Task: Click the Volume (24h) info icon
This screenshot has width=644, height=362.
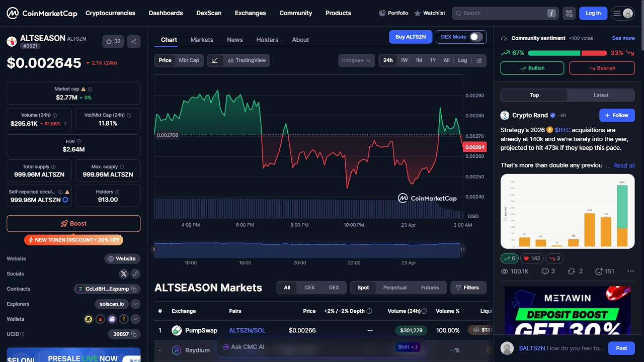Action: [55, 115]
